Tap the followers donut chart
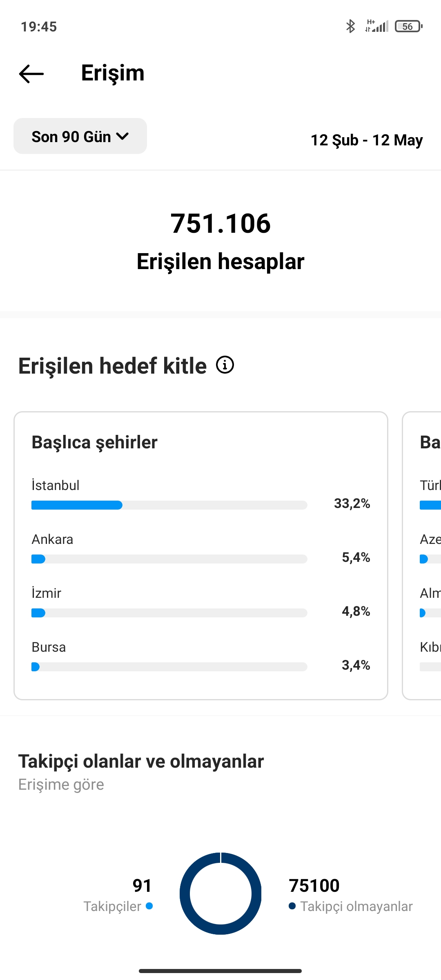This screenshot has width=441, height=980. [x=220, y=893]
